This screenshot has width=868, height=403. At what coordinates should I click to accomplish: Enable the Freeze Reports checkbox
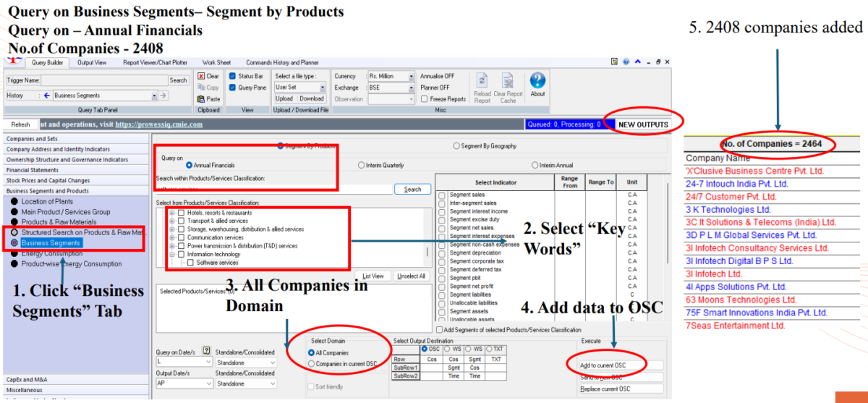point(425,99)
